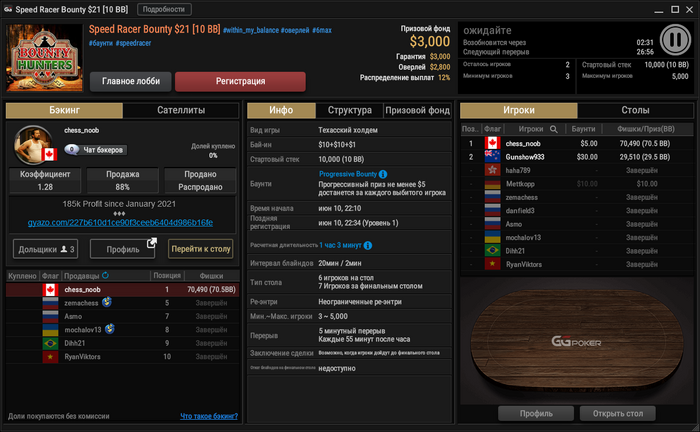
Task: Sort sellers by the Куплено column header
Action: (22, 276)
